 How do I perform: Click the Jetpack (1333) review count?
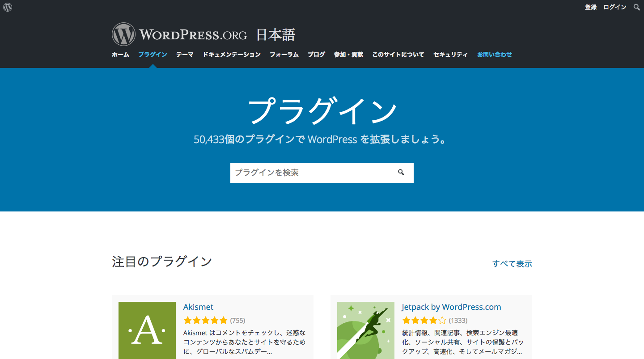tap(458, 320)
